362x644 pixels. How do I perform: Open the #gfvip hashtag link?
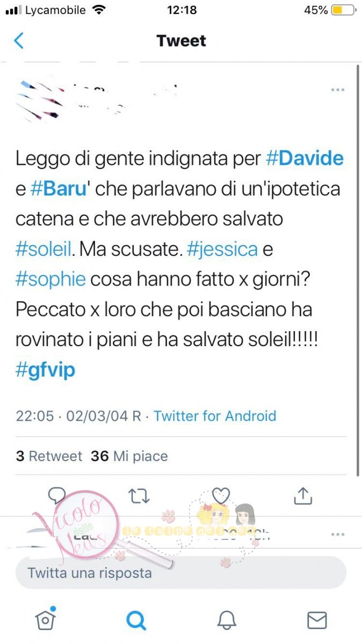pos(46,371)
